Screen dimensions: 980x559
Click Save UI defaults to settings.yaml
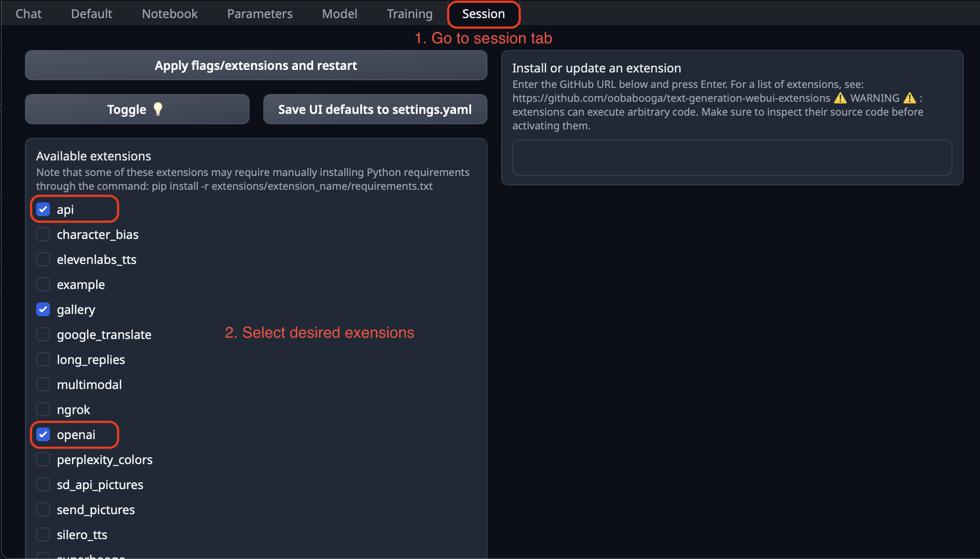pos(375,109)
